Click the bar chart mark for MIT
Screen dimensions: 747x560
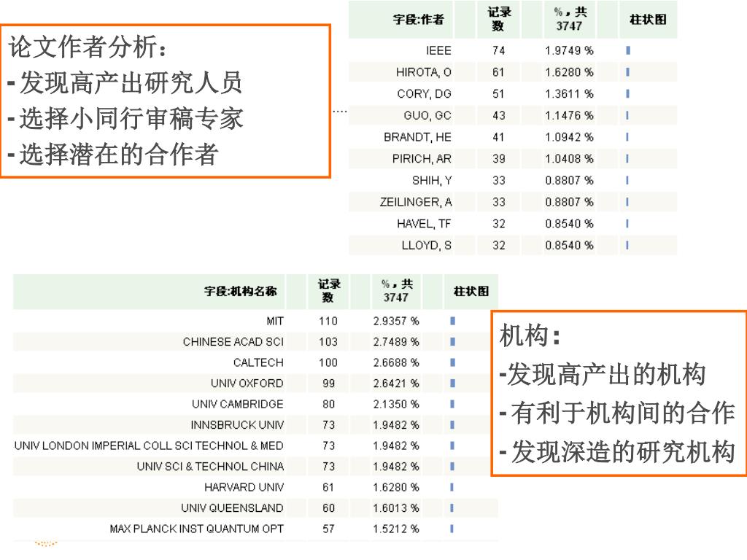point(452,322)
